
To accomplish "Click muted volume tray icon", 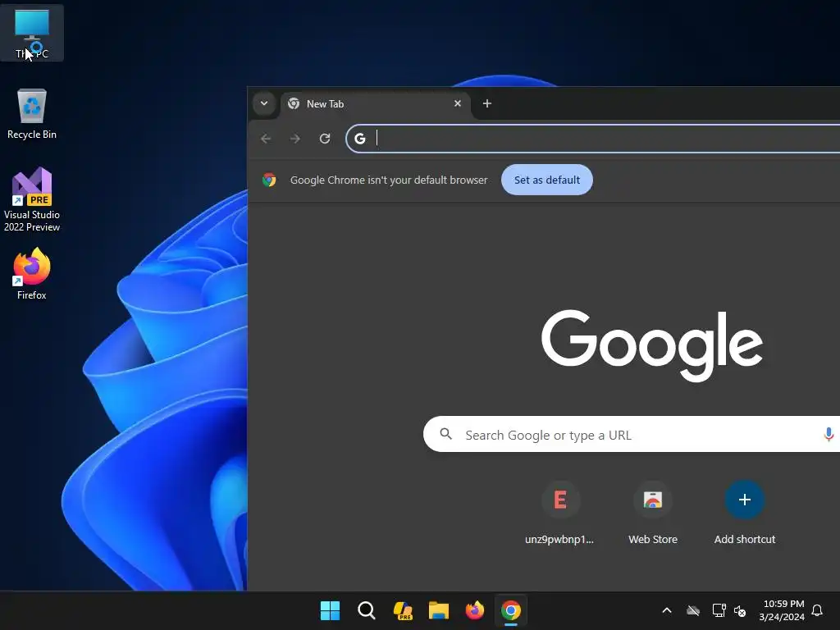I will click(741, 610).
